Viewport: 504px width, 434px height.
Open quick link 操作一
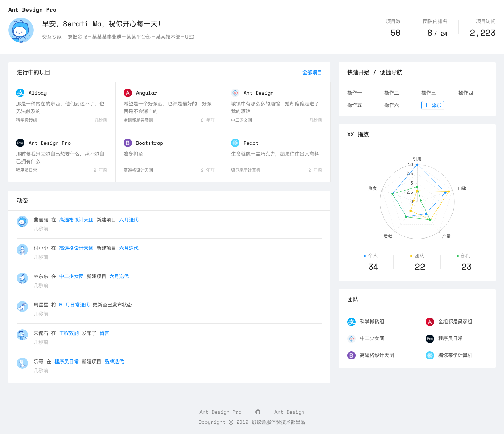coord(355,93)
